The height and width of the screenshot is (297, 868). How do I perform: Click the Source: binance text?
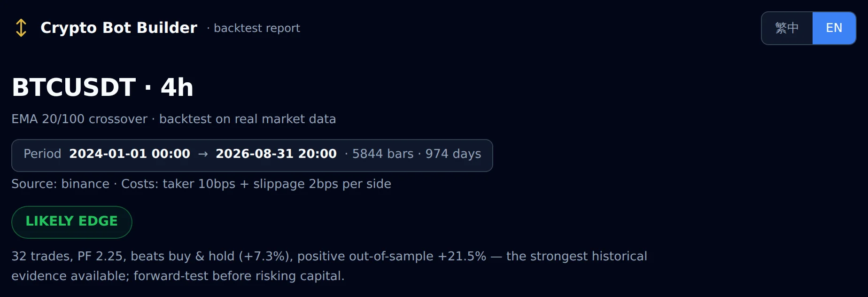(60, 184)
